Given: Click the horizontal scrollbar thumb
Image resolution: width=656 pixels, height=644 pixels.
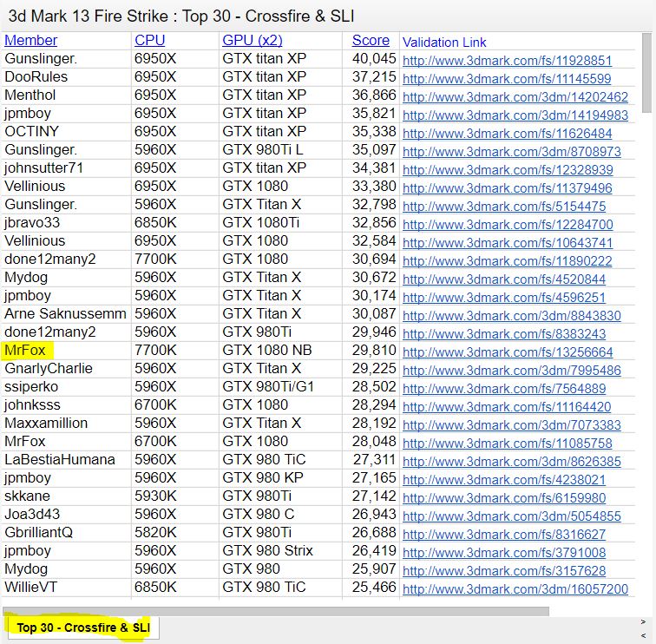Looking at the screenshot, I should point(276,611).
